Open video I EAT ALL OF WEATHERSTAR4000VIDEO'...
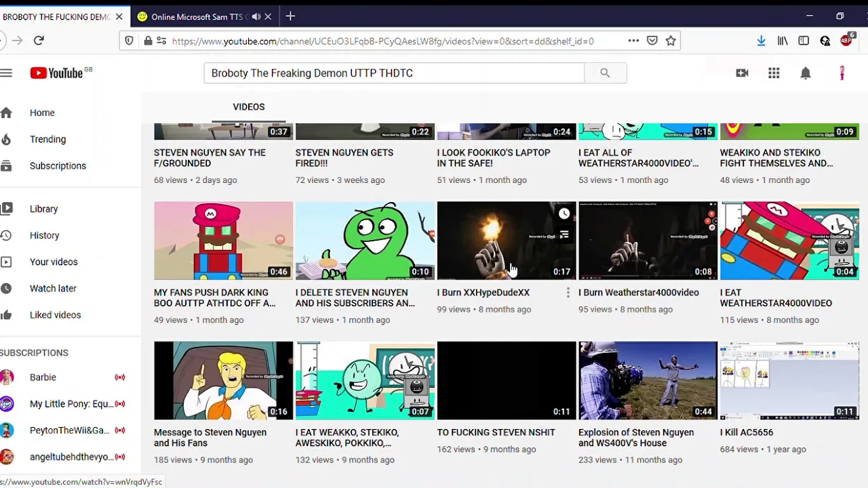 pos(638,158)
